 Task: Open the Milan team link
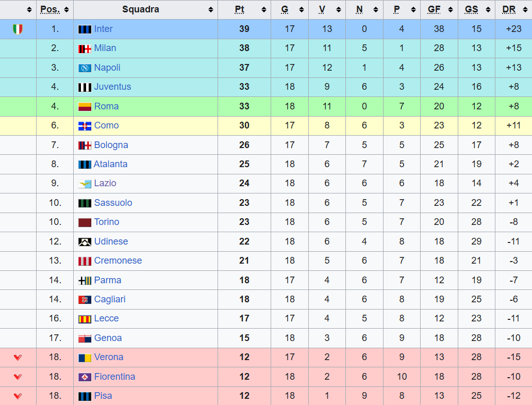105,48
